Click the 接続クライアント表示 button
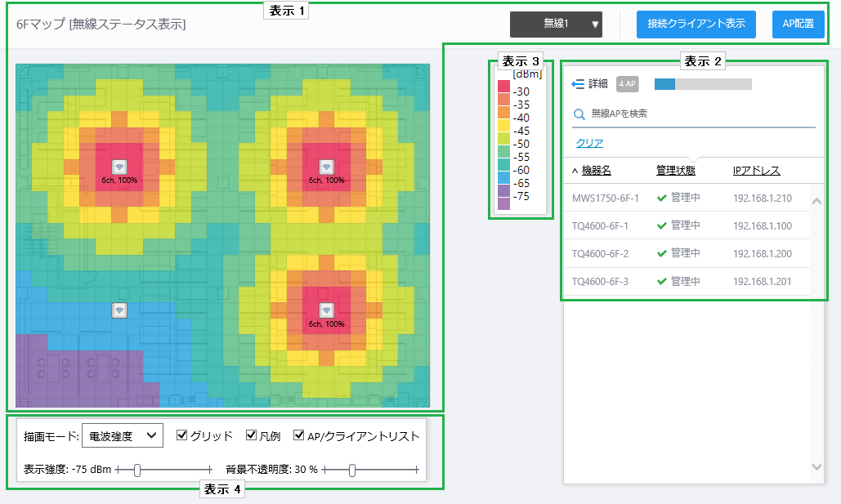This screenshot has width=841, height=504. click(x=696, y=25)
